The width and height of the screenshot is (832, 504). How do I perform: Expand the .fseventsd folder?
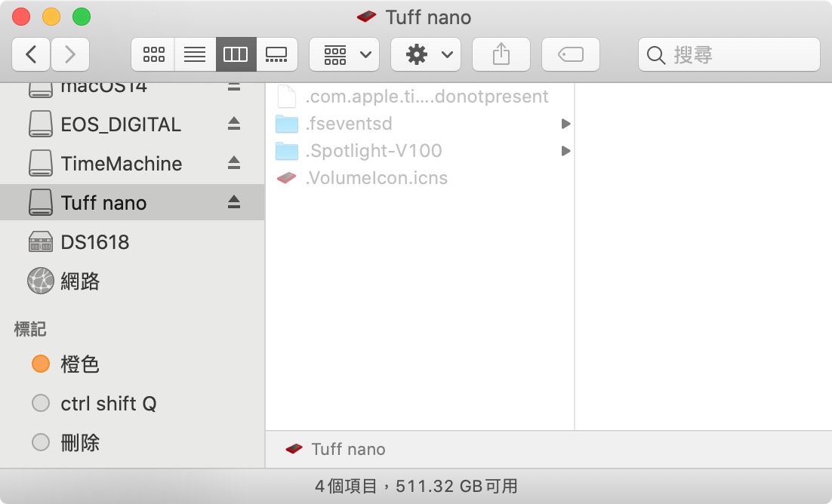[565, 124]
